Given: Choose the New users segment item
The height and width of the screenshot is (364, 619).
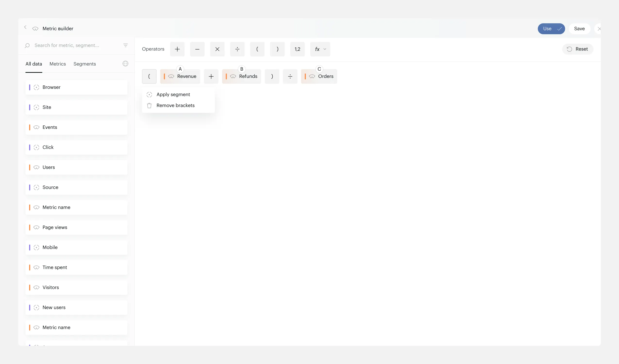Looking at the screenshot, I should (76, 307).
